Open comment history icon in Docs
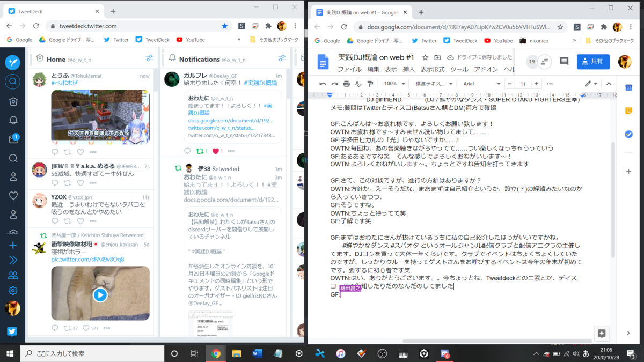 [564, 62]
